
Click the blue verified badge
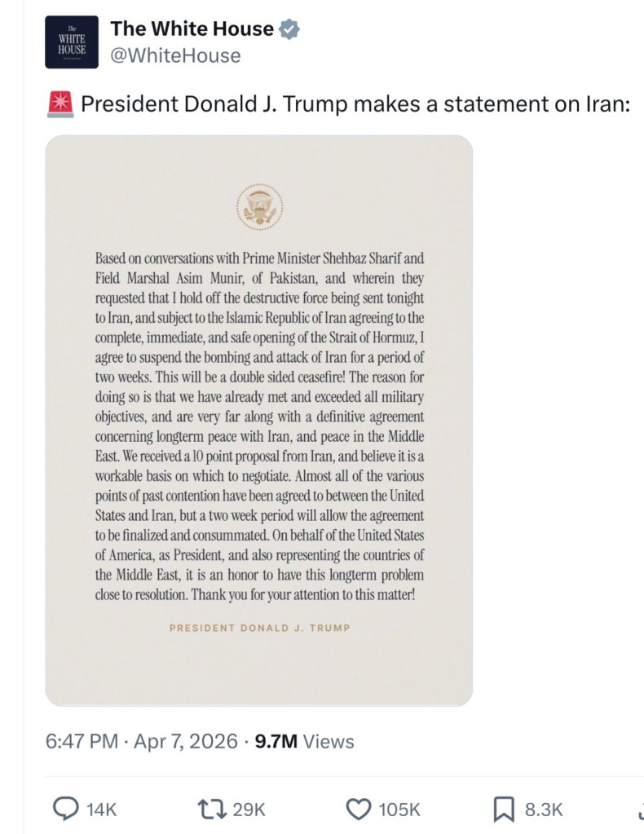[x=289, y=29]
